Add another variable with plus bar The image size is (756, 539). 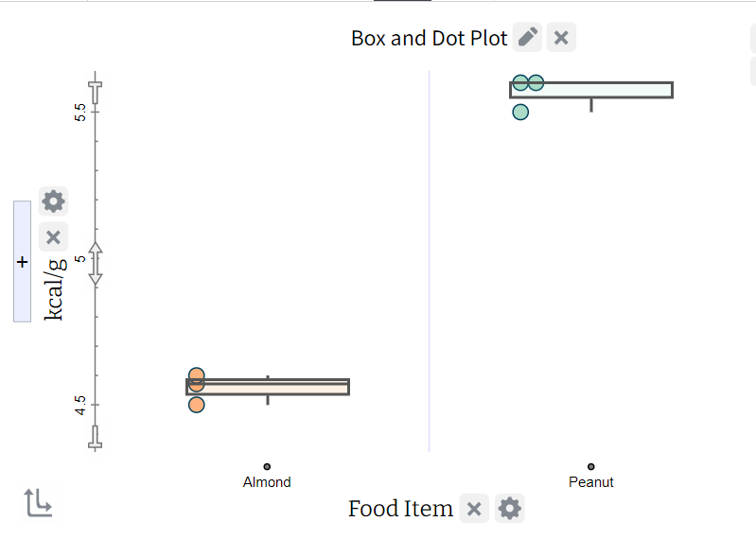coord(22,262)
